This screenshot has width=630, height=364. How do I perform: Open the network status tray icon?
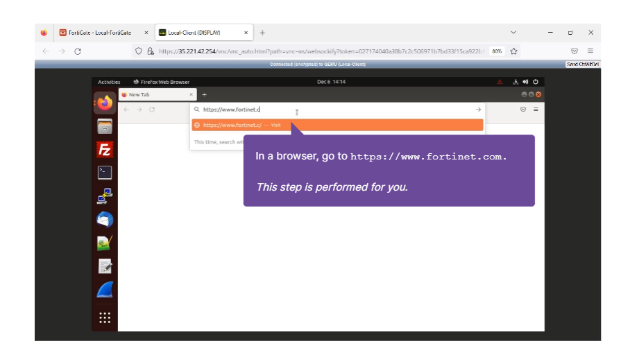[x=516, y=82]
